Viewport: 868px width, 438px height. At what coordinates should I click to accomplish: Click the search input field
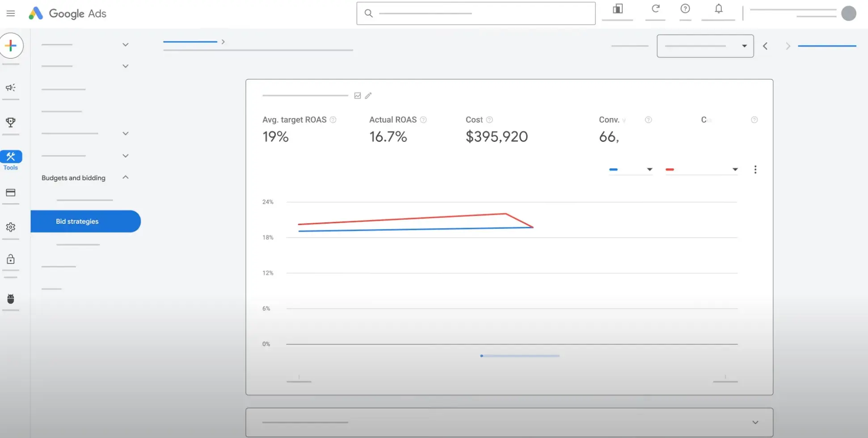pyautogui.click(x=476, y=13)
